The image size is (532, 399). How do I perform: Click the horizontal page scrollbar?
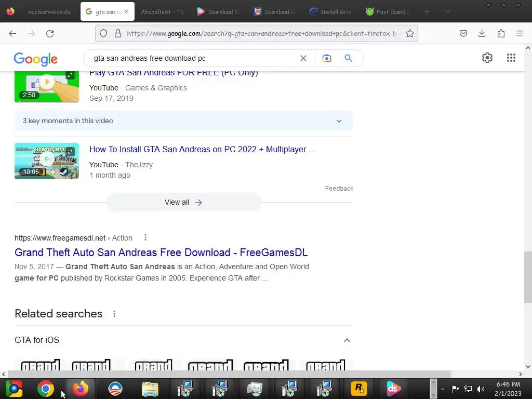click(x=229, y=374)
